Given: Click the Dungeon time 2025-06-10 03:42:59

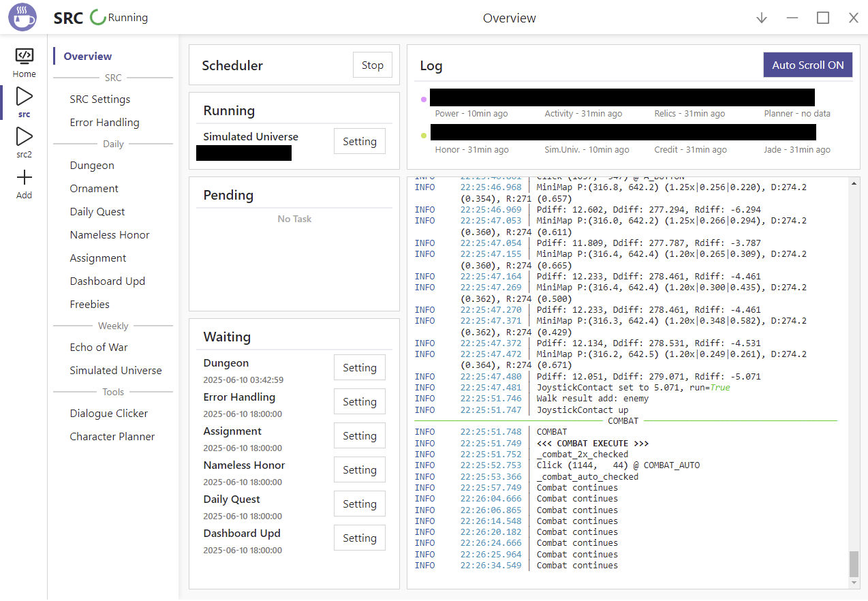Looking at the screenshot, I should pyautogui.click(x=243, y=380).
